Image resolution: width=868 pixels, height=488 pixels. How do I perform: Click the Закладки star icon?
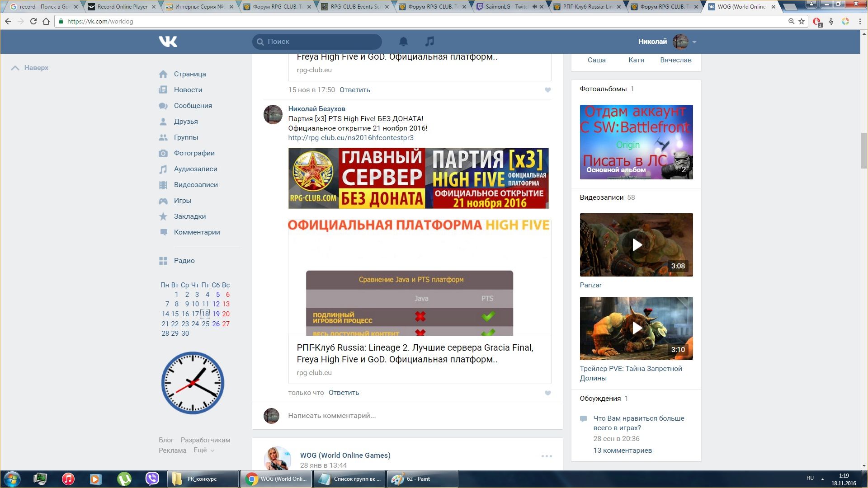pyautogui.click(x=163, y=216)
